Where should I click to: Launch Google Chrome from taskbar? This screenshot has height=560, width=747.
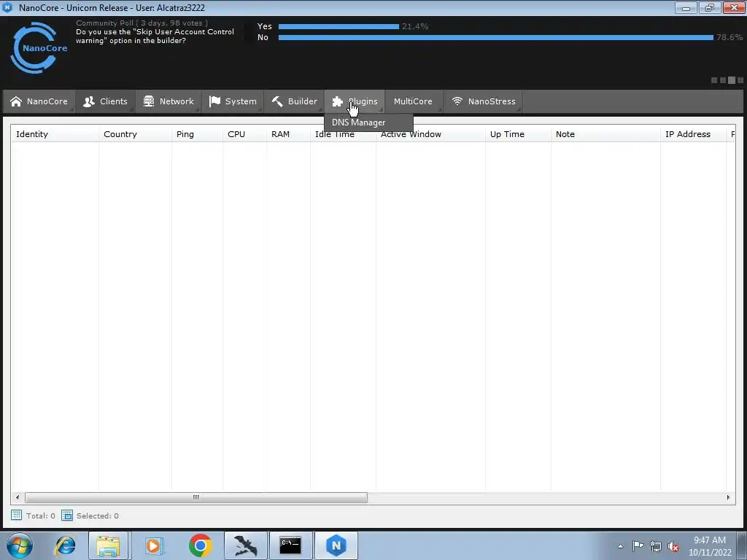pos(200,545)
